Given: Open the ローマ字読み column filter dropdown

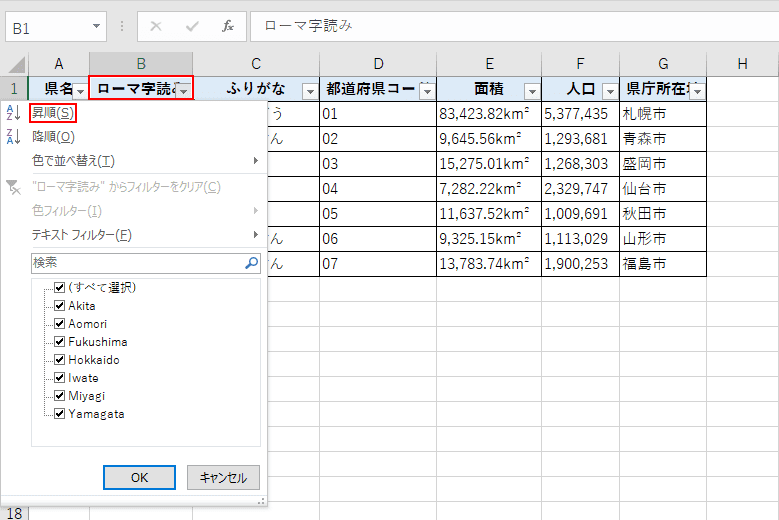Looking at the screenshot, I should pyautogui.click(x=184, y=91).
